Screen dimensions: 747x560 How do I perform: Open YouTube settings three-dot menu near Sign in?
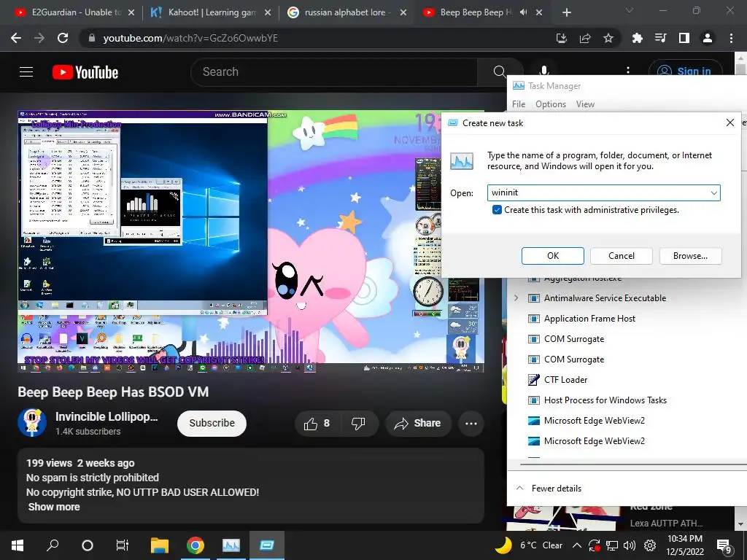coord(628,71)
